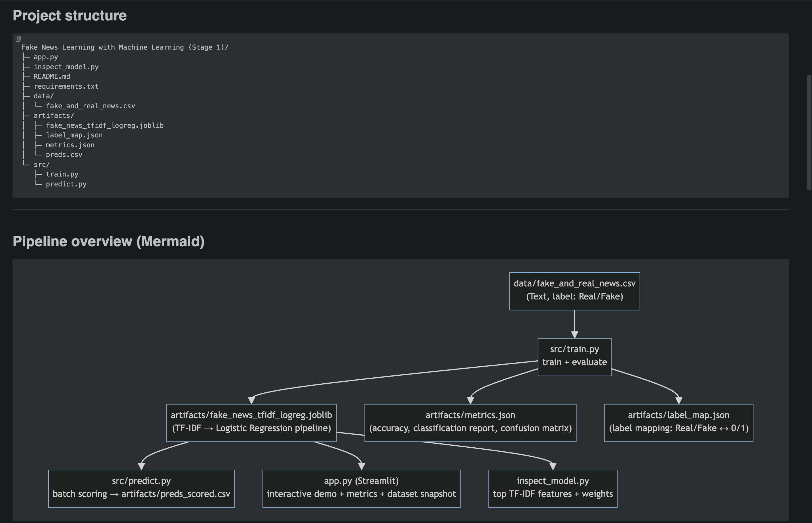The image size is (812, 523).
Task: Select the src/predict.py batch scoring node
Action: [x=141, y=488]
